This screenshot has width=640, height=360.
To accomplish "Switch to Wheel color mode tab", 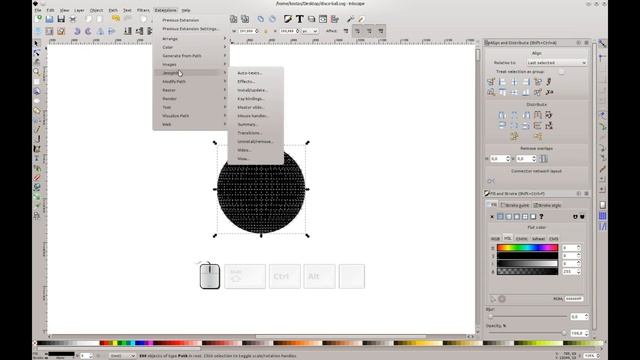I will [x=538, y=239].
